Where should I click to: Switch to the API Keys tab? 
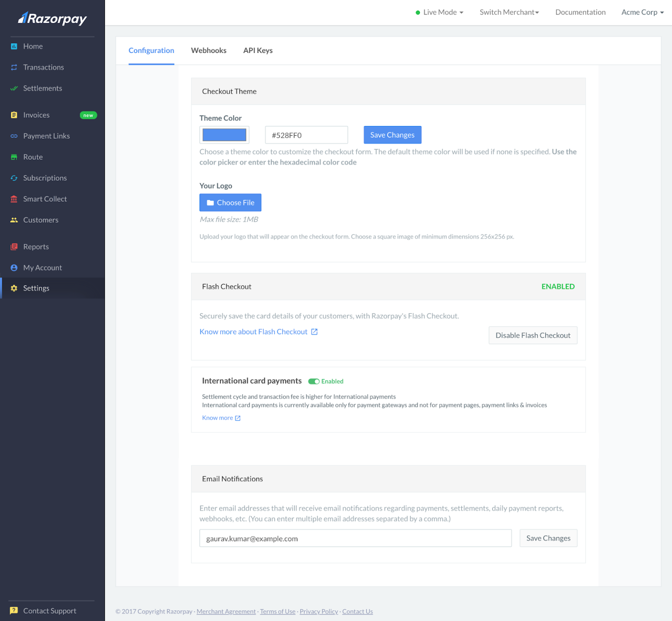(258, 50)
